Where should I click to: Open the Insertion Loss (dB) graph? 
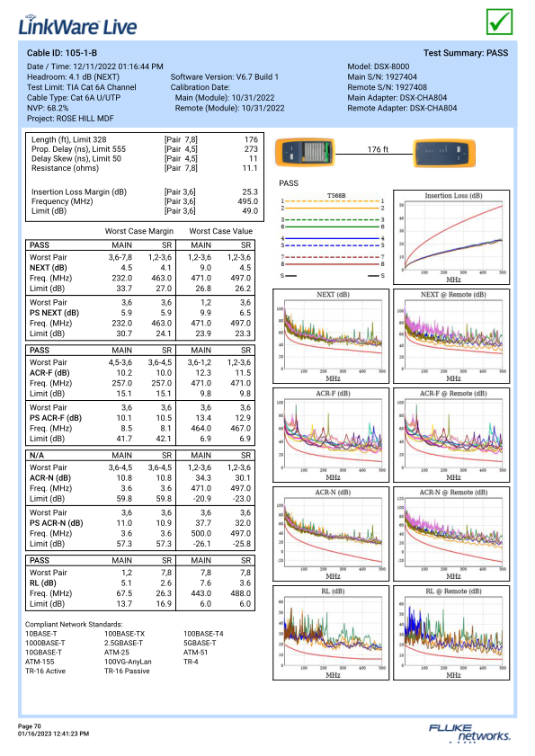(x=451, y=237)
